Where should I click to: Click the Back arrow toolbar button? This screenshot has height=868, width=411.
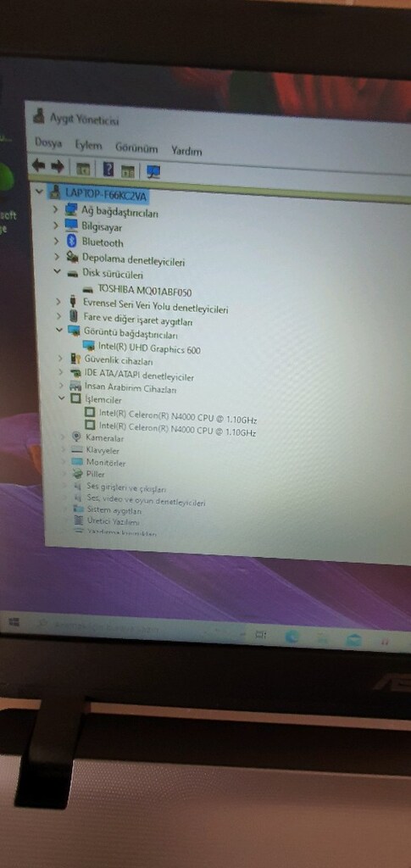coord(37,165)
